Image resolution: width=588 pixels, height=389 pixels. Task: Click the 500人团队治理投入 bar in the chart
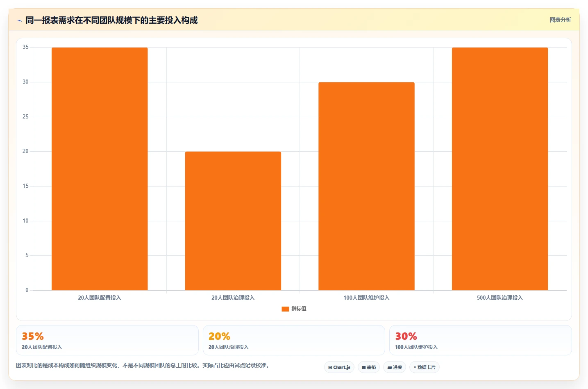pos(500,169)
